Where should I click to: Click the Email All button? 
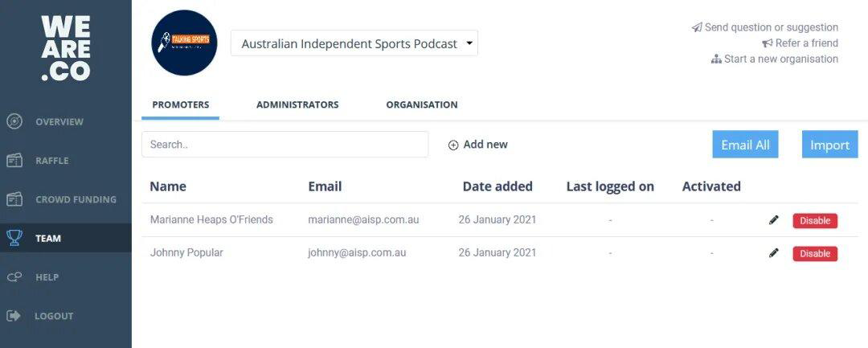[x=745, y=145]
